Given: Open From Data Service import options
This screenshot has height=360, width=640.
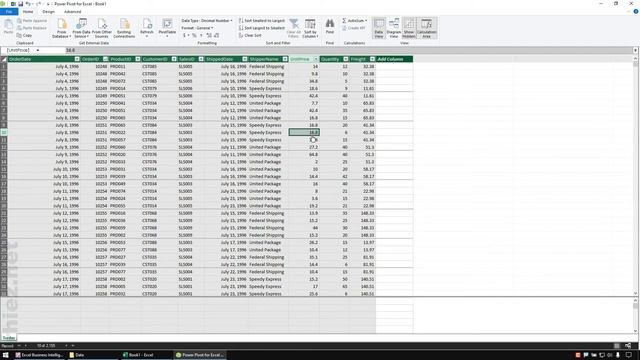Looking at the screenshot, I should pyautogui.click(x=81, y=28).
